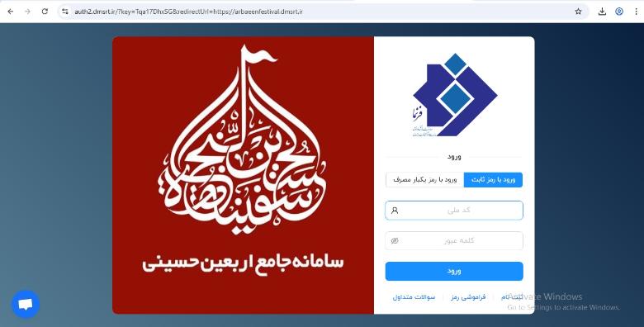This screenshot has width=644, height=327.
Task: Bookmark this page with the star icon
Action: 578,12
